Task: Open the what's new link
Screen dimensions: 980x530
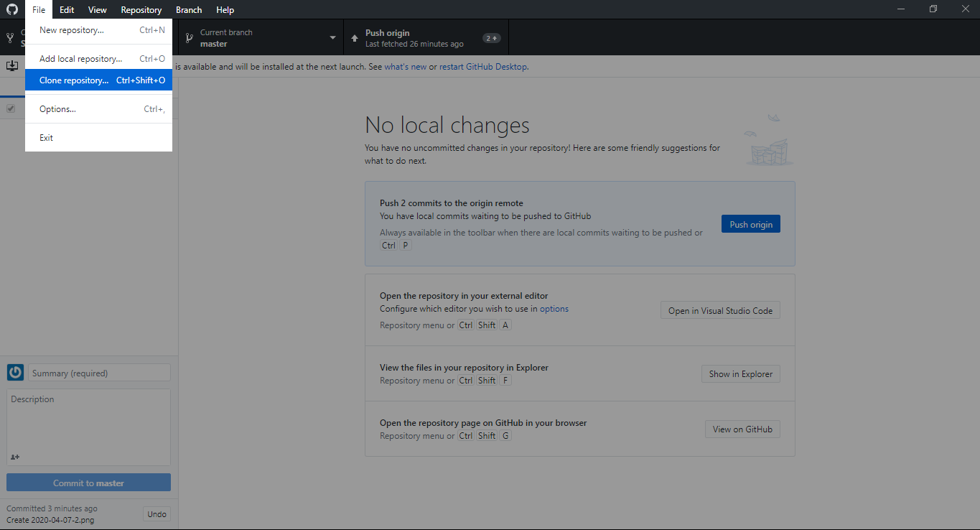Action: click(405, 67)
